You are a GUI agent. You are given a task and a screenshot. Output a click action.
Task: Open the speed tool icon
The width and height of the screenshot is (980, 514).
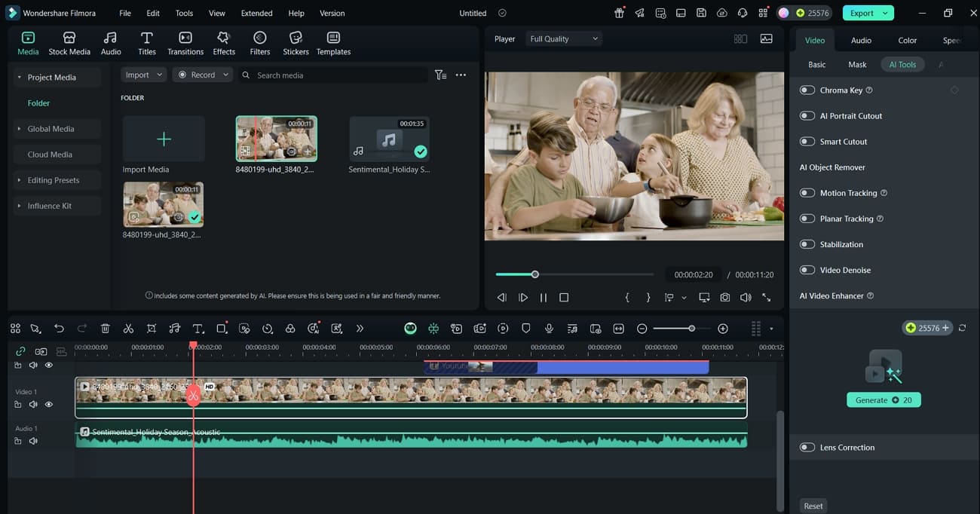click(268, 329)
